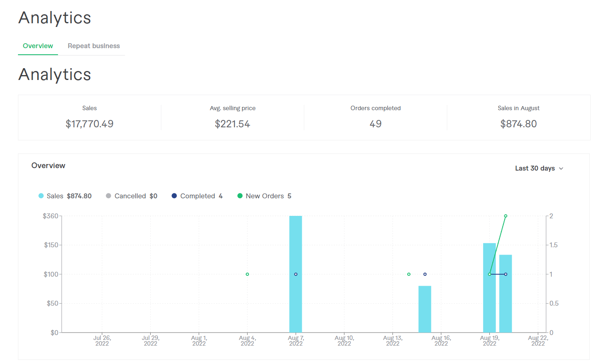Click the gray Cancelled legend dot

coord(108,196)
